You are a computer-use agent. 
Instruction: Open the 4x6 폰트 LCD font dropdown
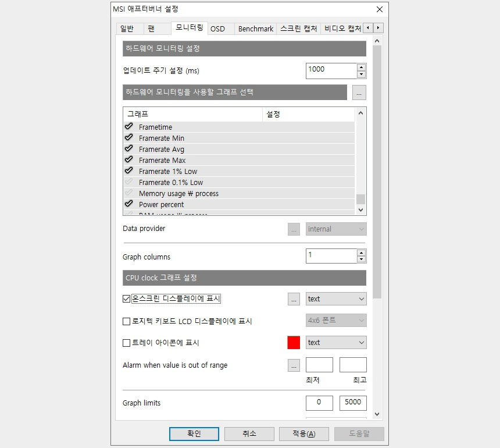click(x=336, y=321)
